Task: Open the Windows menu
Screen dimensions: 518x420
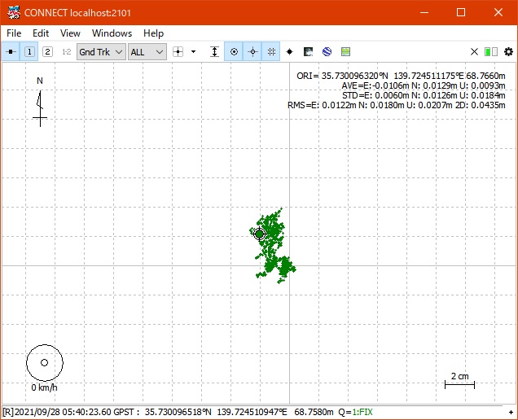Action: [x=112, y=33]
